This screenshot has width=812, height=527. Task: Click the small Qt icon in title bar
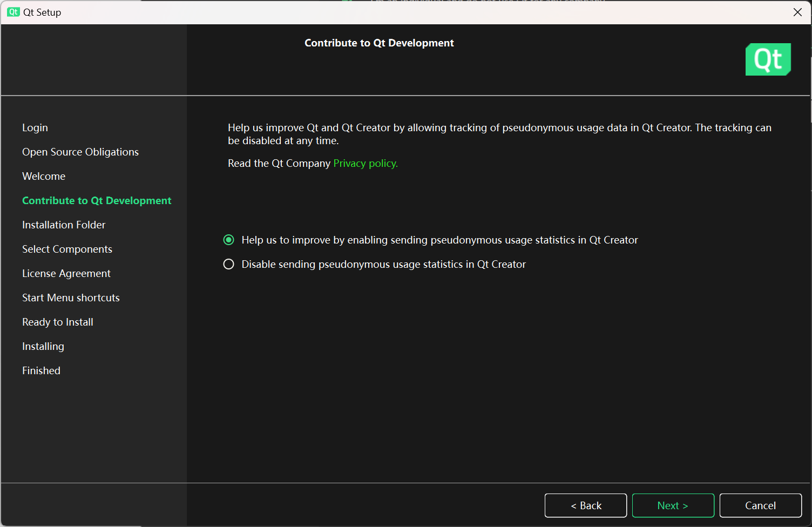pyautogui.click(x=13, y=12)
